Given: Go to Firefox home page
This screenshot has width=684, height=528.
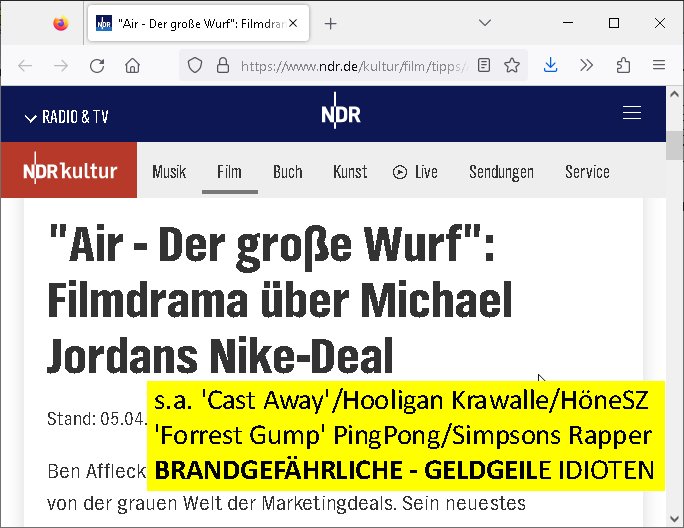Looking at the screenshot, I should 133,66.
